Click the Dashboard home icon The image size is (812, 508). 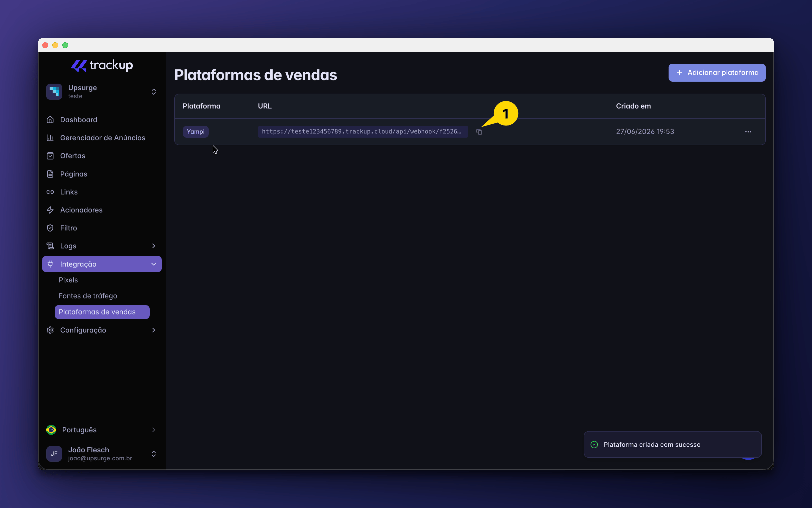click(x=50, y=120)
